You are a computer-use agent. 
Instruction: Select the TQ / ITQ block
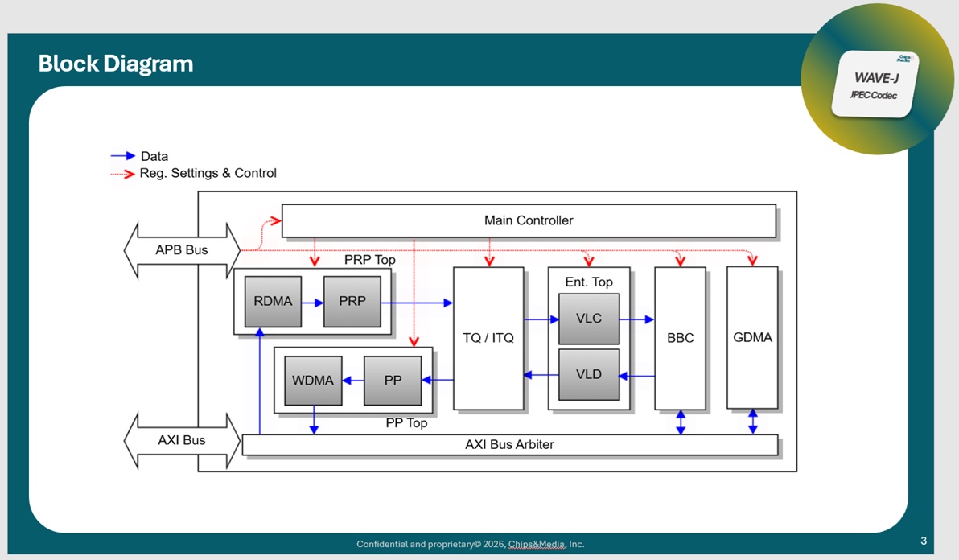click(x=488, y=338)
